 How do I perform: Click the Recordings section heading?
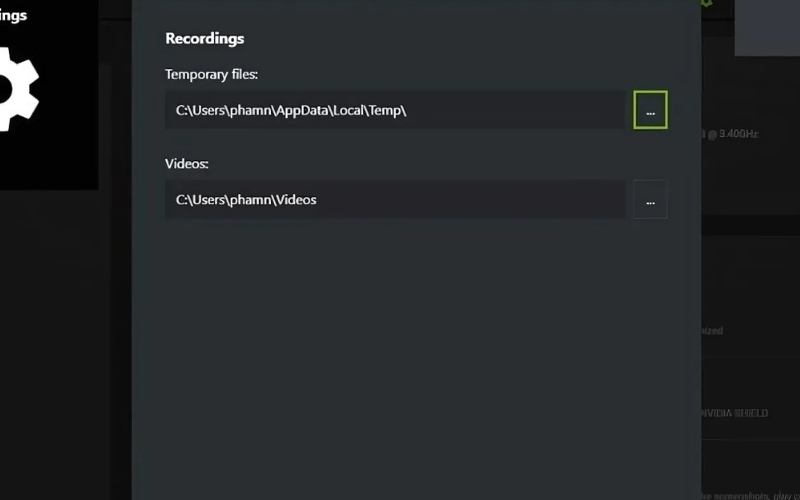(204, 38)
